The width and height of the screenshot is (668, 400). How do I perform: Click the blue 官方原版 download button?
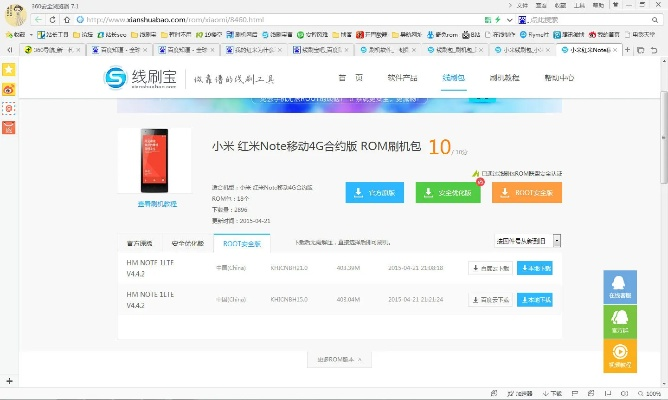click(374, 193)
